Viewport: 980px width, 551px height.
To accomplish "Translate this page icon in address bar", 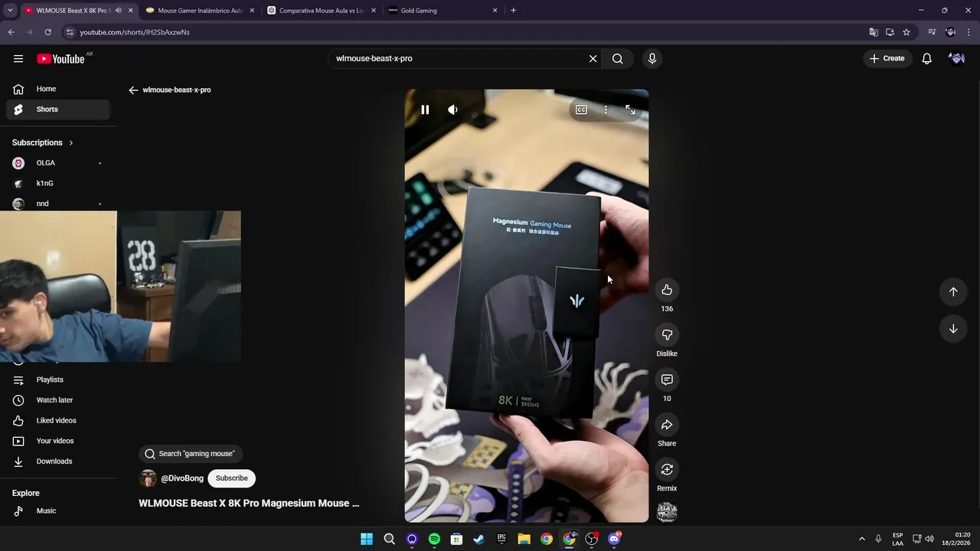I will (x=874, y=32).
